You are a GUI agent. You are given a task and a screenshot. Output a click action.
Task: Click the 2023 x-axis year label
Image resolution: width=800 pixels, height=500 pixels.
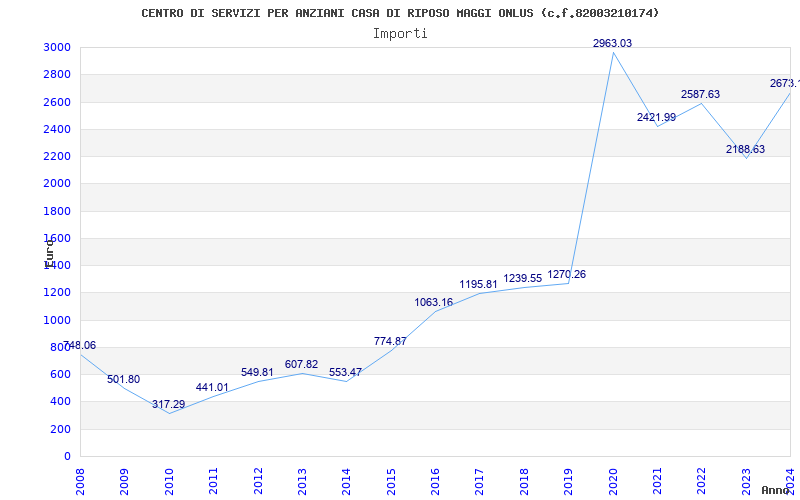click(x=746, y=481)
